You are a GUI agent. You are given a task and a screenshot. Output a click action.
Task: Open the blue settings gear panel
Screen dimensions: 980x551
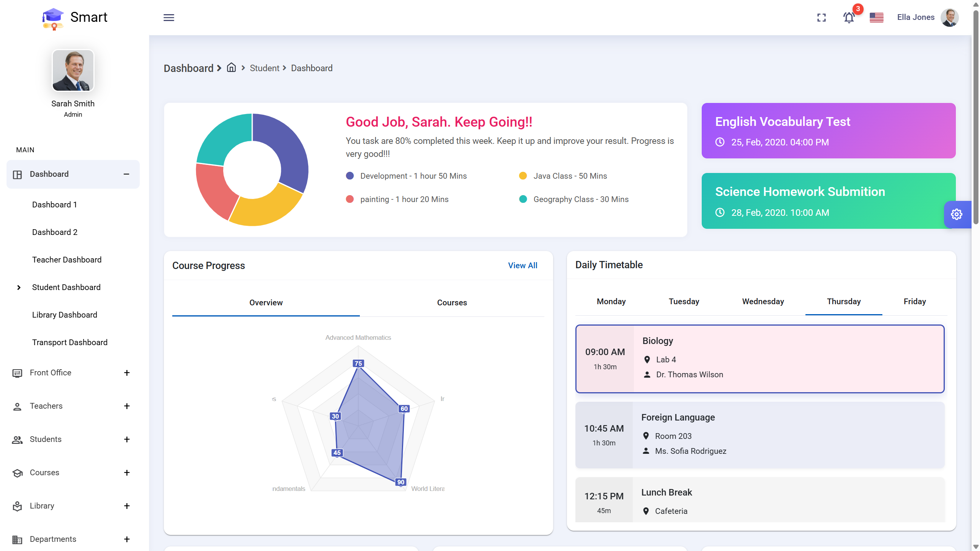957,214
